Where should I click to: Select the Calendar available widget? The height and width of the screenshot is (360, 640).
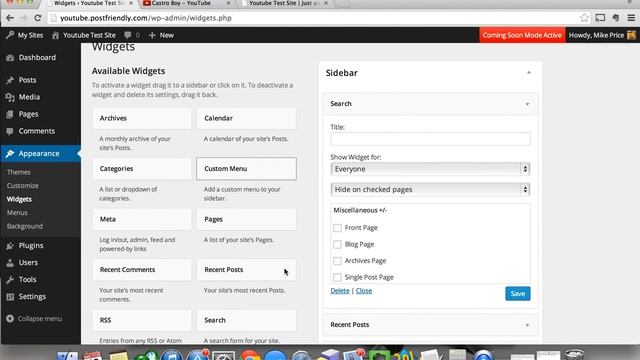pos(246,118)
